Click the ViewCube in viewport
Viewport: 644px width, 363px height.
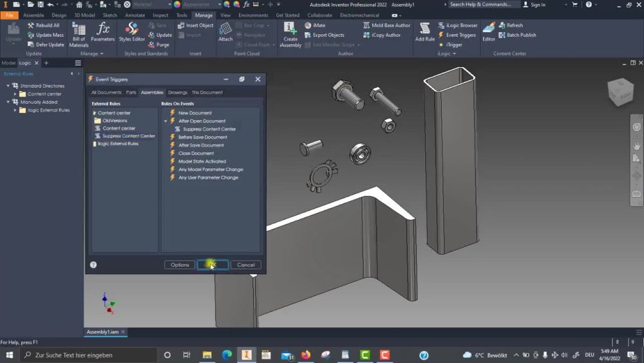(620, 92)
